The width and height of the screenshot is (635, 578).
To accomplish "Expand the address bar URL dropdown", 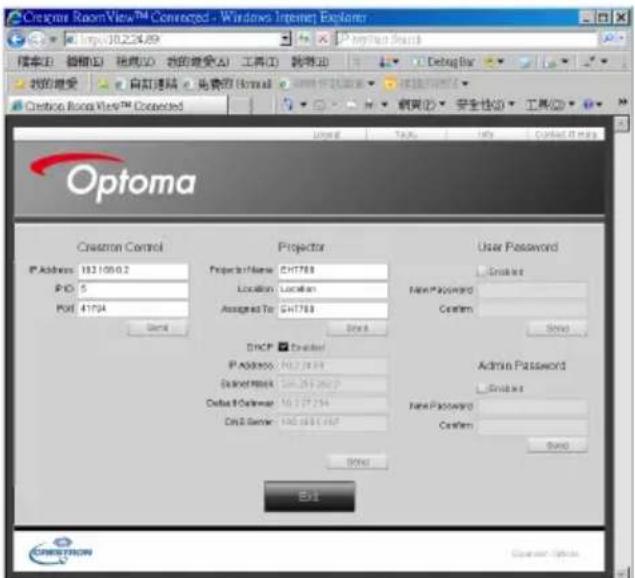I will click(x=286, y=39).
